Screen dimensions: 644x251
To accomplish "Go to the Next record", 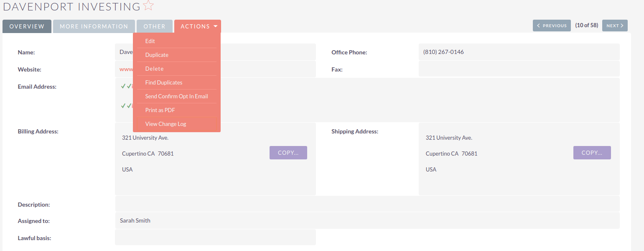I will point(614,26).
